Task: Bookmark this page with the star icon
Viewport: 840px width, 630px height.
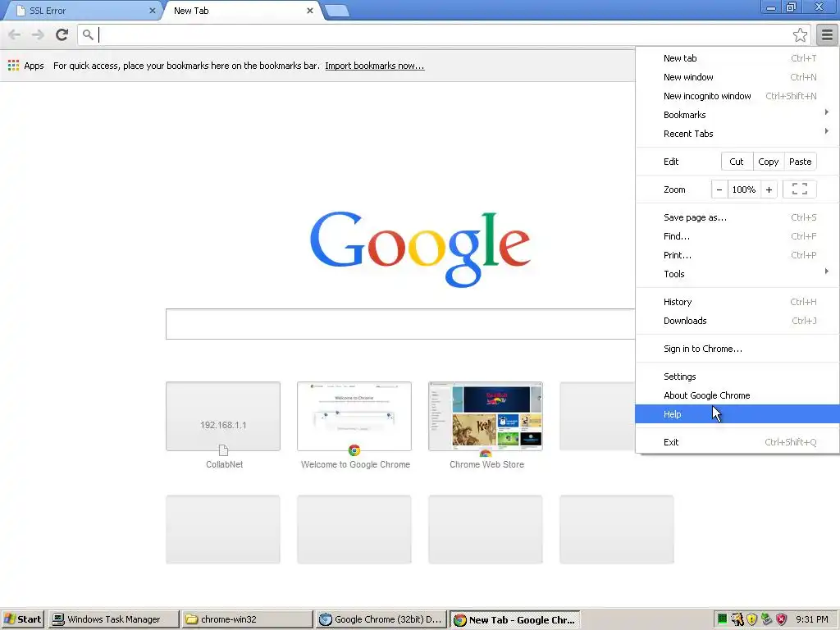Action: 800,34
